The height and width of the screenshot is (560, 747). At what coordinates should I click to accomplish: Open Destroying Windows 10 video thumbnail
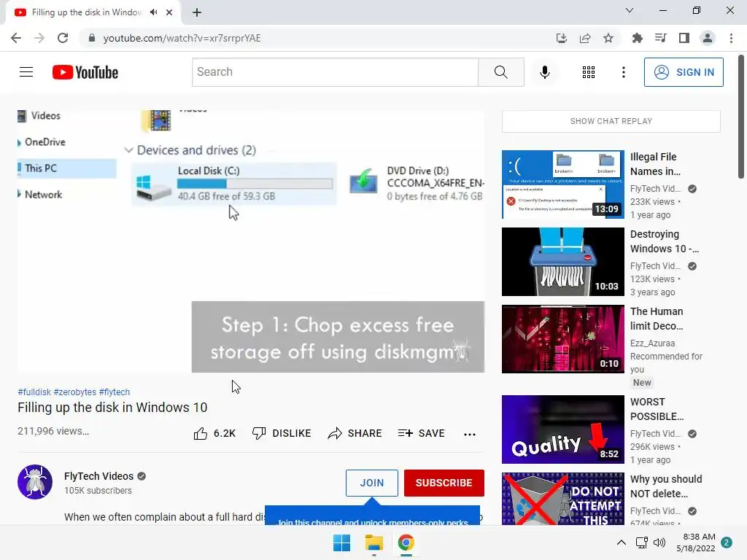(562, 262)
